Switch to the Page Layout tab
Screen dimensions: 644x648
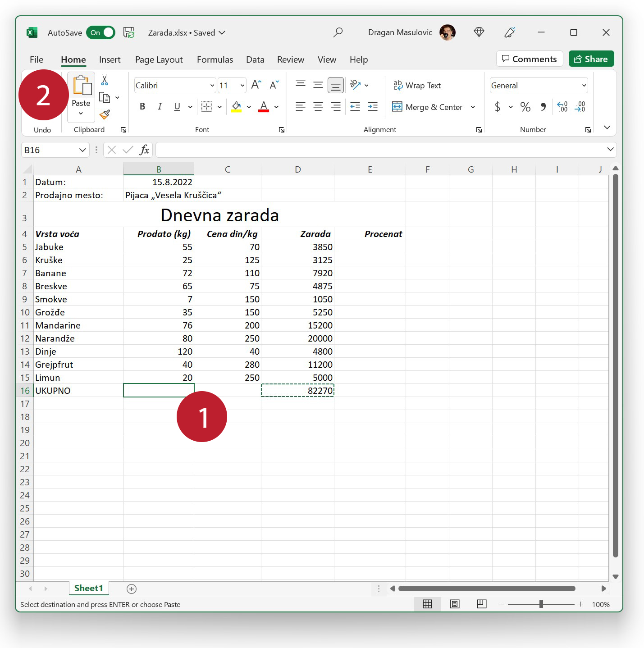point(159,59)
